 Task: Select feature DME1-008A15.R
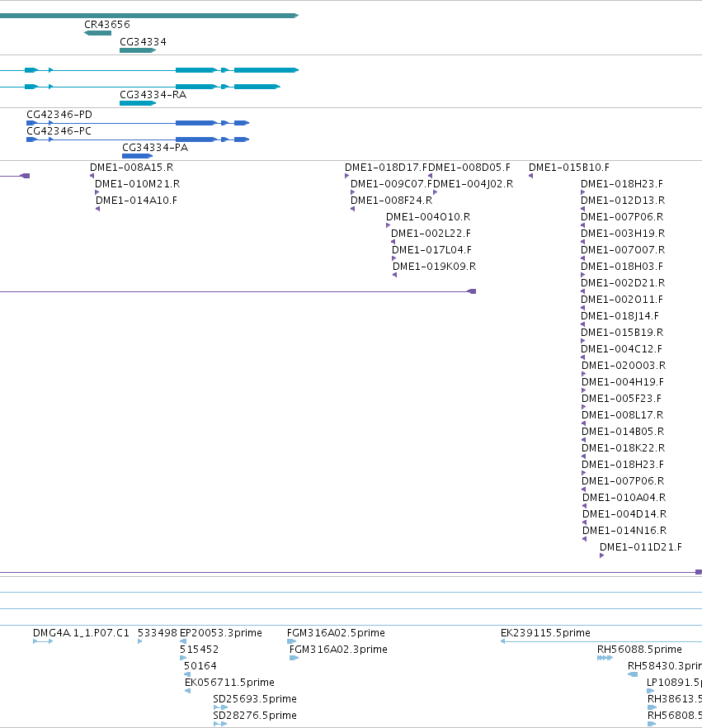point(131,168)
